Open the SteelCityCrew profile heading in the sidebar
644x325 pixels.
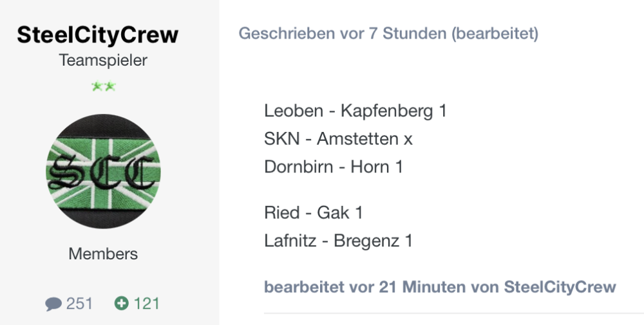97,35
